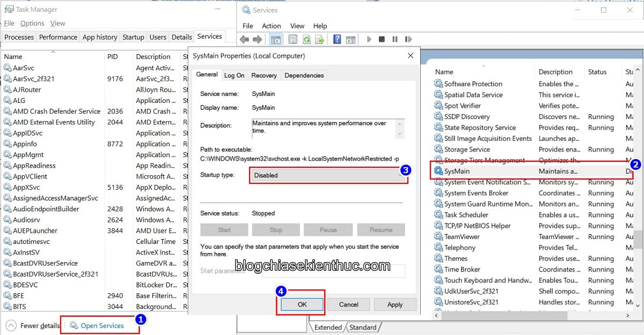644x335 pixels.
Task: Click the Export List toolbar icon
Action: (x=319, y=39)
